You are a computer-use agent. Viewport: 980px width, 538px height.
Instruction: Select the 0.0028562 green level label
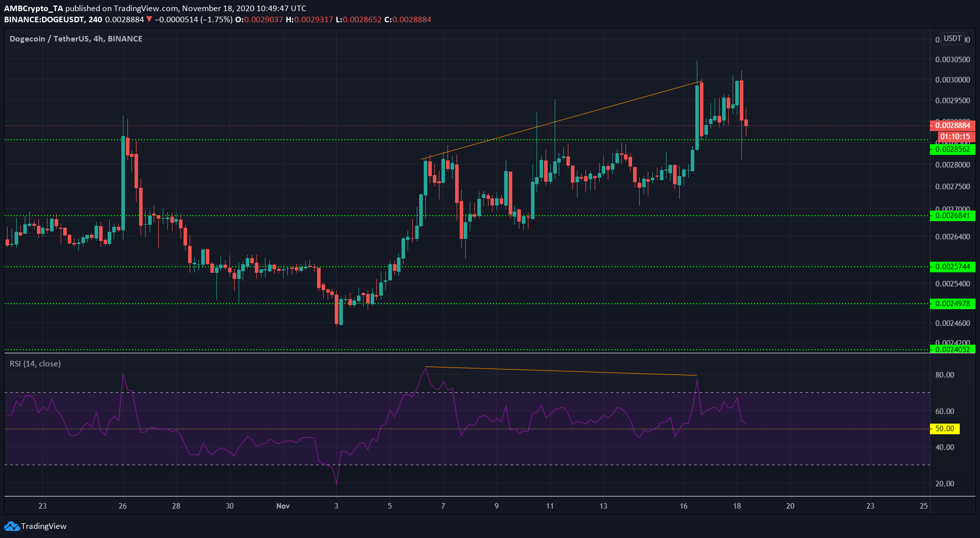(x=953, y=149)
